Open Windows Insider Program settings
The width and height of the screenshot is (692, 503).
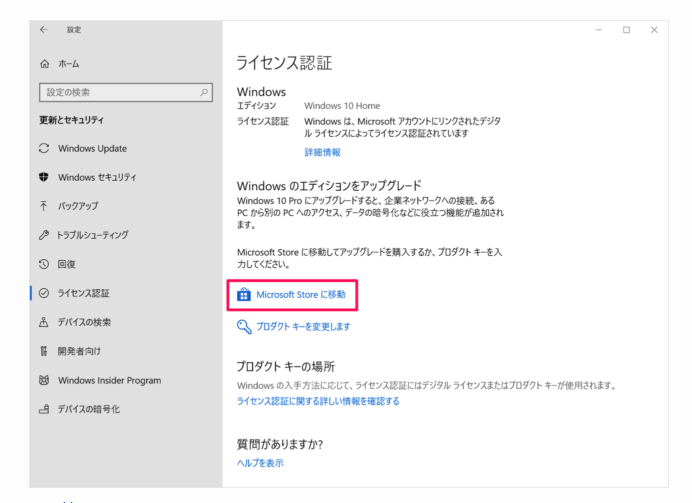109,380
